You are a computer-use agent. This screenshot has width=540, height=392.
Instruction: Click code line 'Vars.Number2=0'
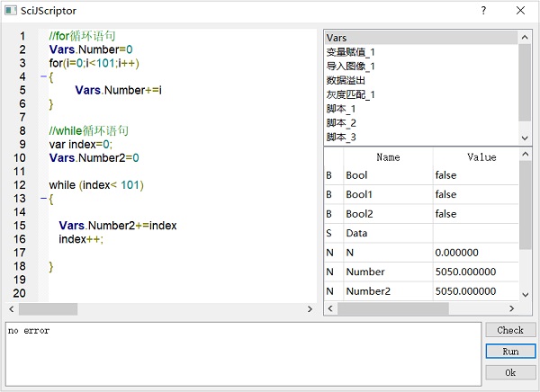(94, 157)
